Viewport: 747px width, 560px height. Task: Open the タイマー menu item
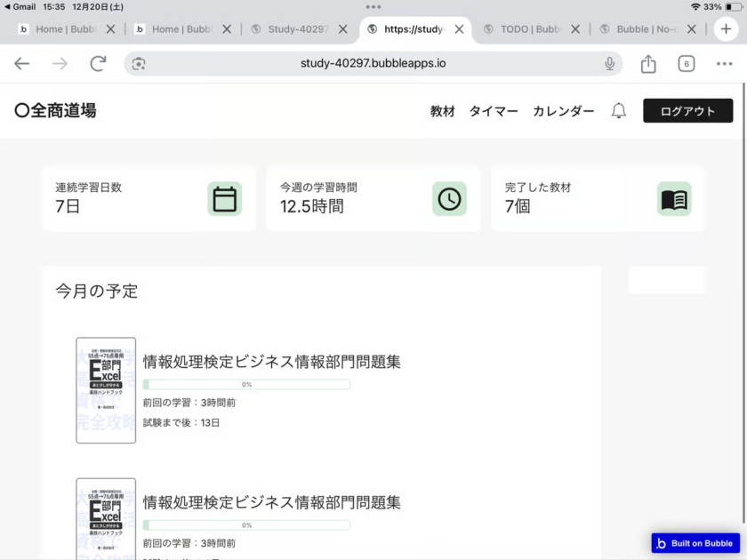[494, 111]
